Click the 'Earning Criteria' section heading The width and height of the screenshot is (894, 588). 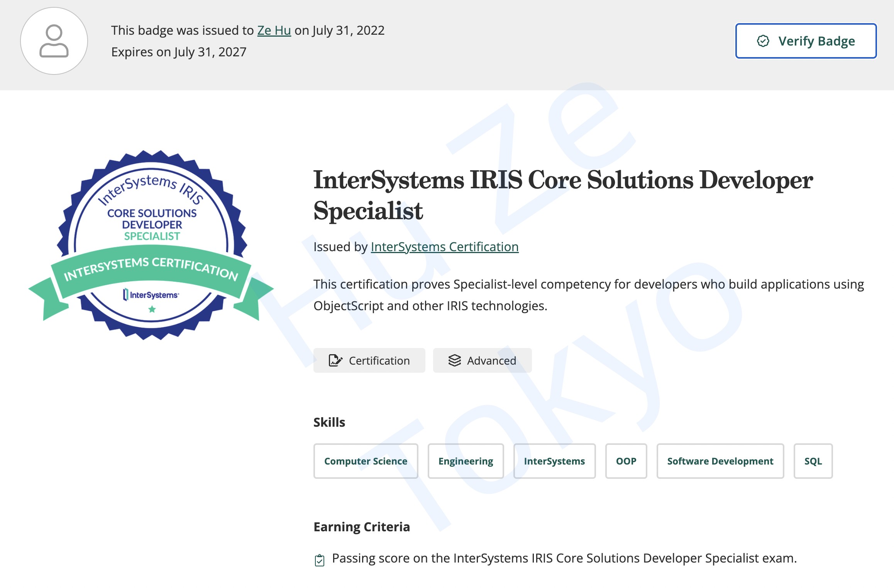point(362,527)
